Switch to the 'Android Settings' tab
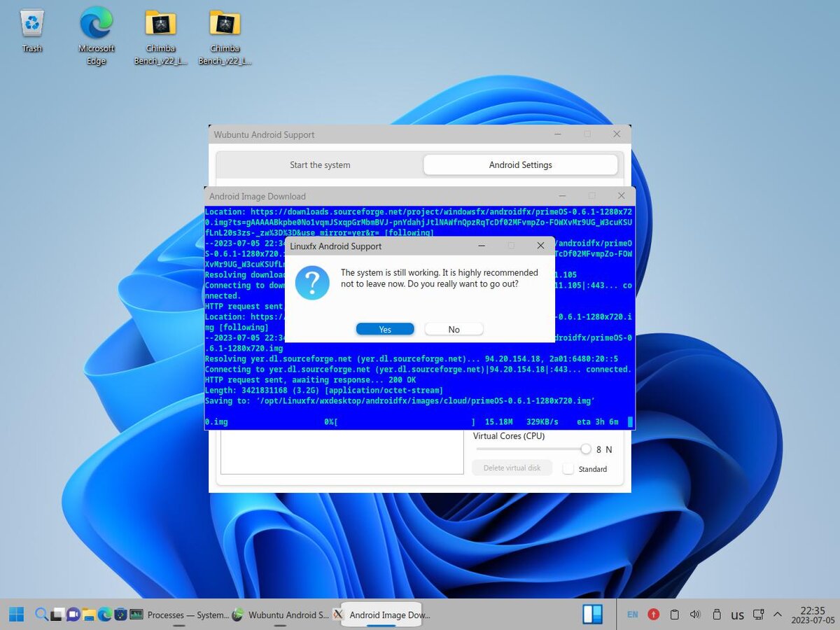This screenshot has height=630, width=840. pyautogui.click(x=521, y=165)
